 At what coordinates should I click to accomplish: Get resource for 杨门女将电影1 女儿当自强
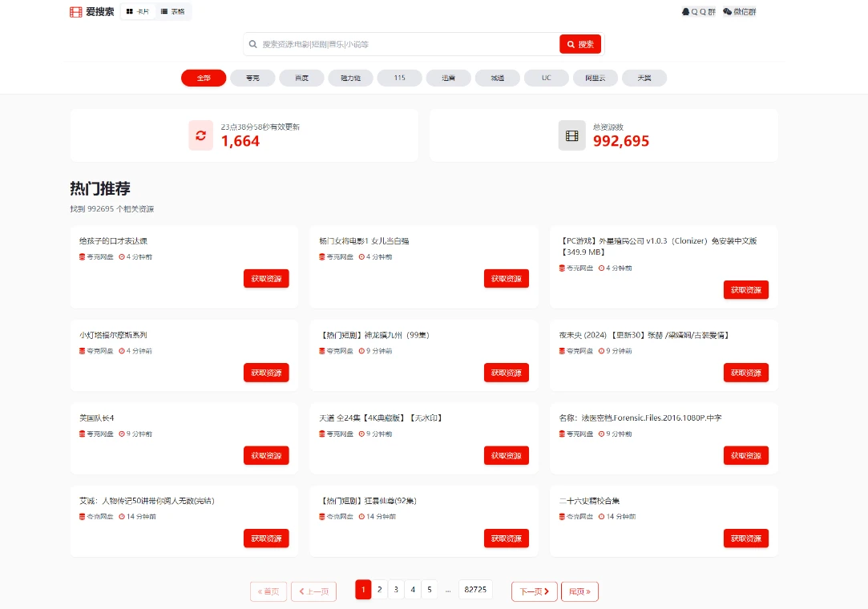click(507, 279)
